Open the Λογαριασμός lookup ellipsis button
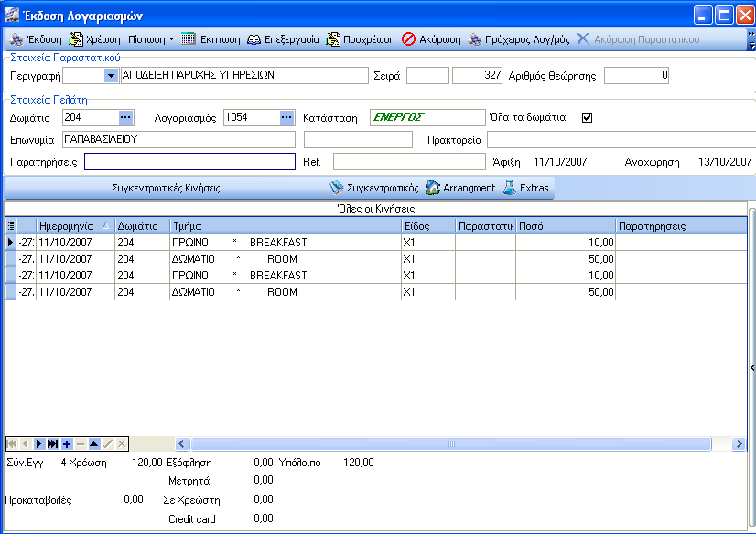Screen dimensions: 756x534 point(286,118)
